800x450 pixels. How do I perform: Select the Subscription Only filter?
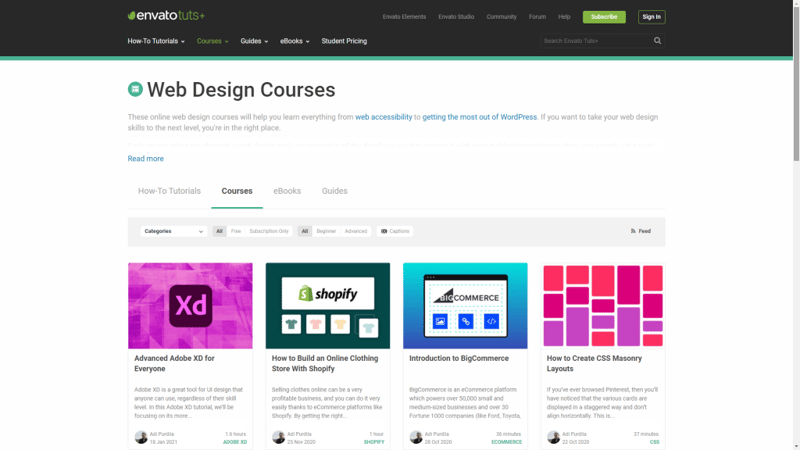[x=268, y=231]
